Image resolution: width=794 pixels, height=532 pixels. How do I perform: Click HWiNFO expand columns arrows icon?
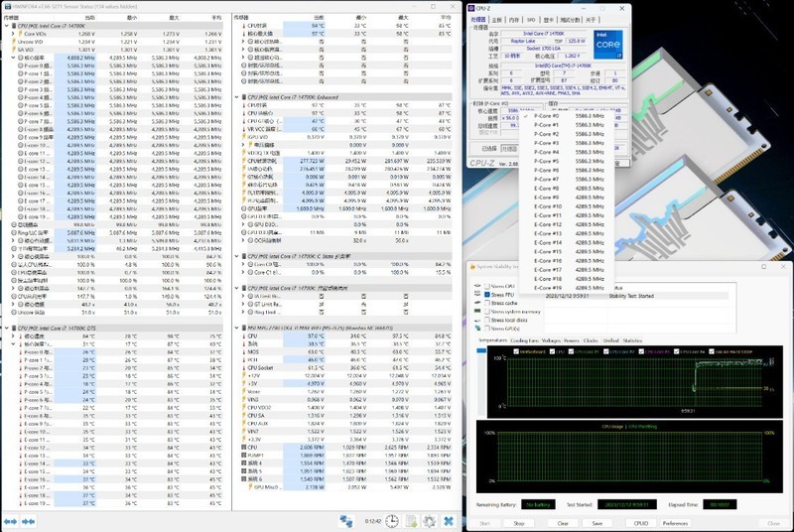coord(10,521)
